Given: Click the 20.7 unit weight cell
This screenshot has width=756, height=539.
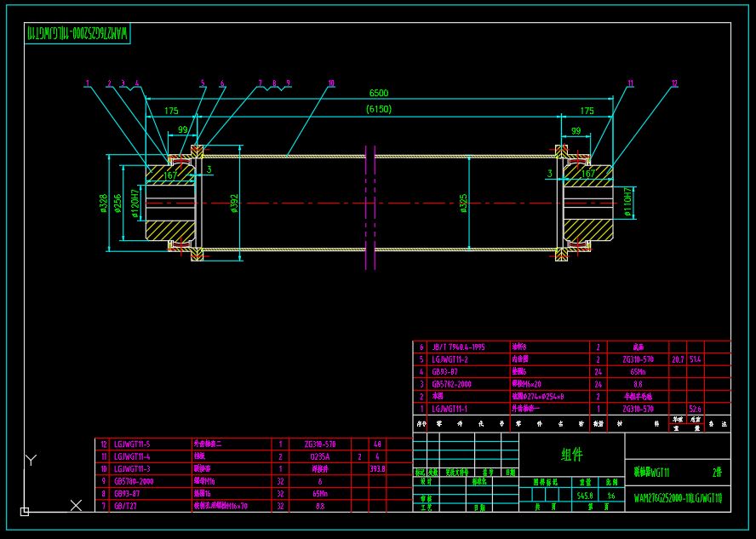Looking at the screenshot, I should (678, 359).
